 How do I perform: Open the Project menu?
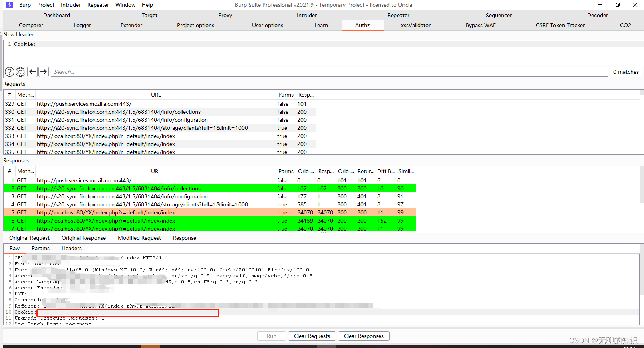46,5
